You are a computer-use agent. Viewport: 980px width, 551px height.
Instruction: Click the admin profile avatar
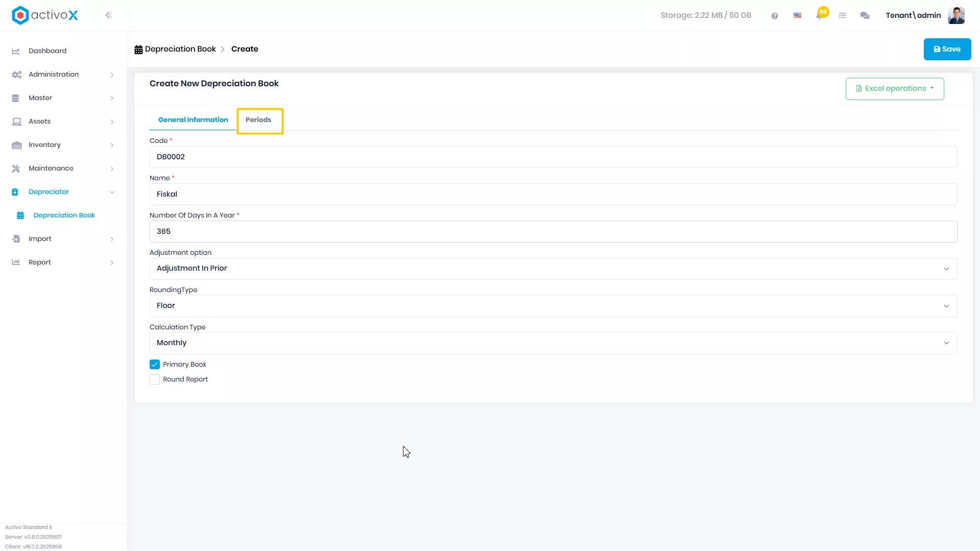click(956, 15)
